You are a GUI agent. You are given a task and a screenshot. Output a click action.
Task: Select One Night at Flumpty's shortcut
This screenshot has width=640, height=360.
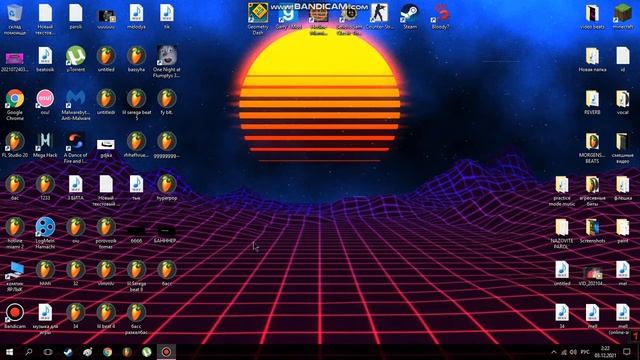(x=167, y=61)
